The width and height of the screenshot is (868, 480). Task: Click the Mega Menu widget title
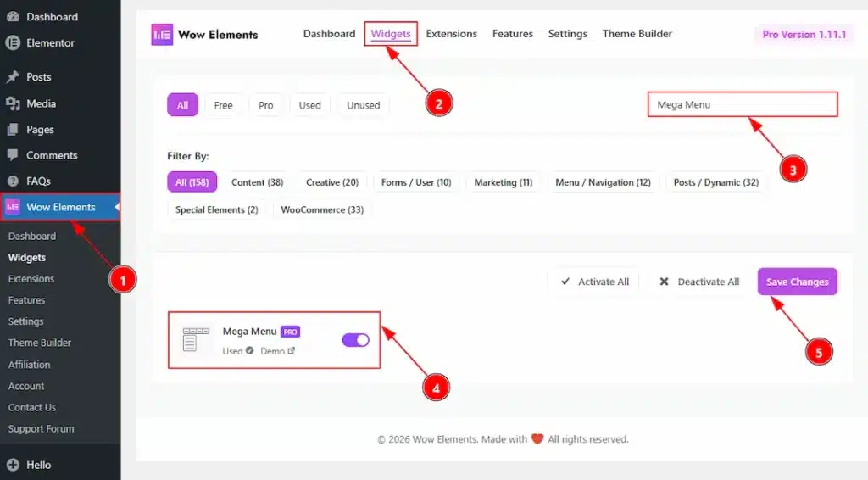tap(250, 331)
